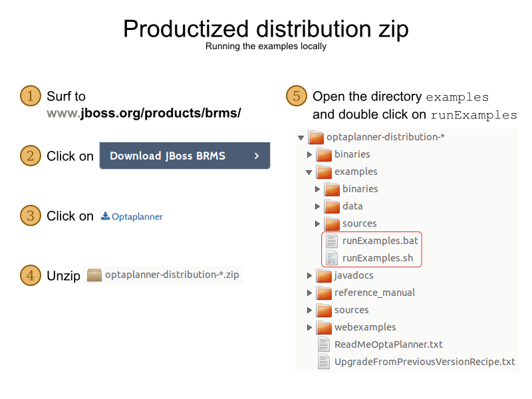The image size is (532, 399).
Task: Collapse the optaplanner-distribution root folder
Action: [301, 138]
